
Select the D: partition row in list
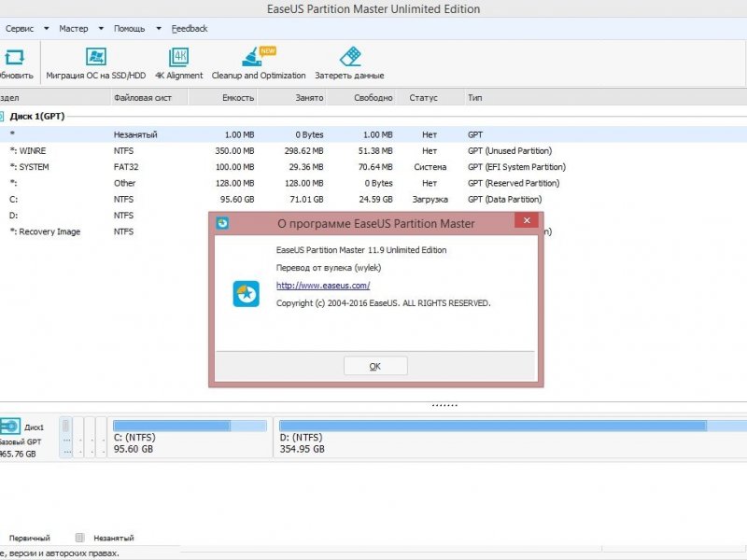[x=104, y=216]
